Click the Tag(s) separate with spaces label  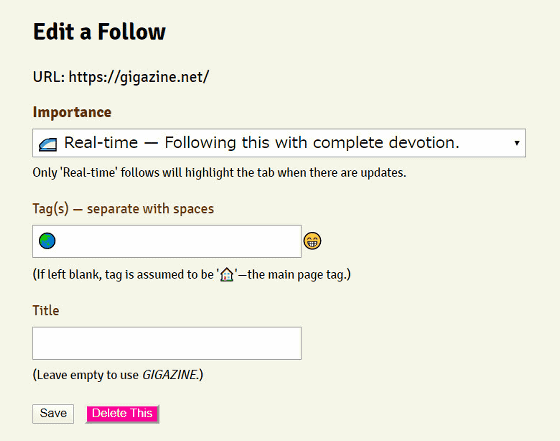[123, 209]
